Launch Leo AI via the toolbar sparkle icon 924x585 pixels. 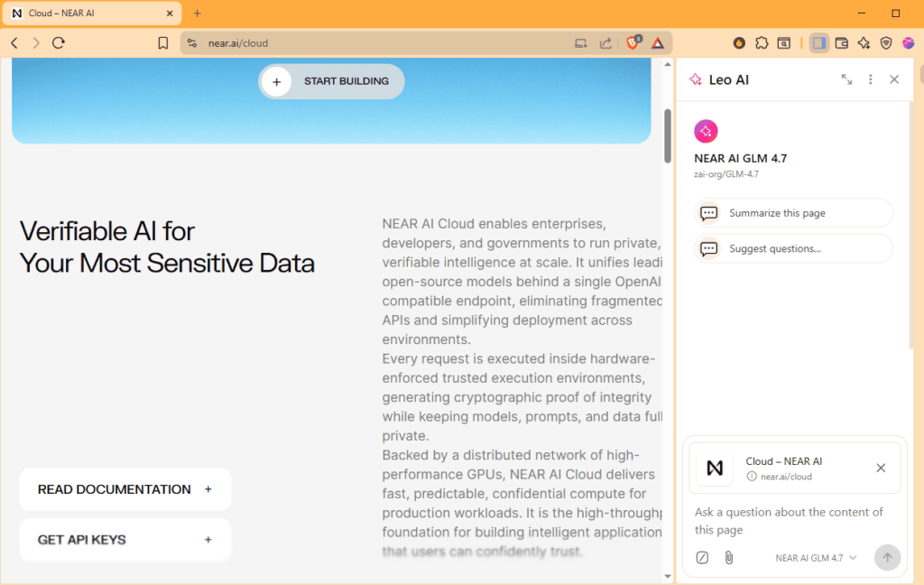click(x=864, y=42)
